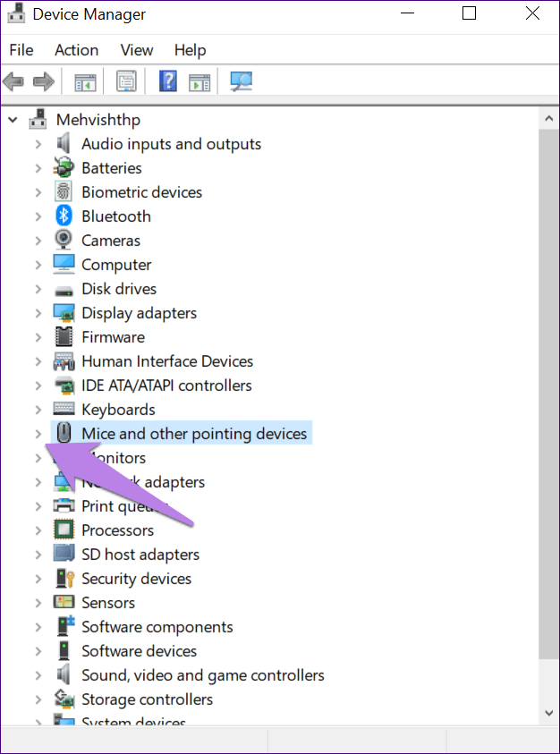Expand the Keyboards tree node

38,409
